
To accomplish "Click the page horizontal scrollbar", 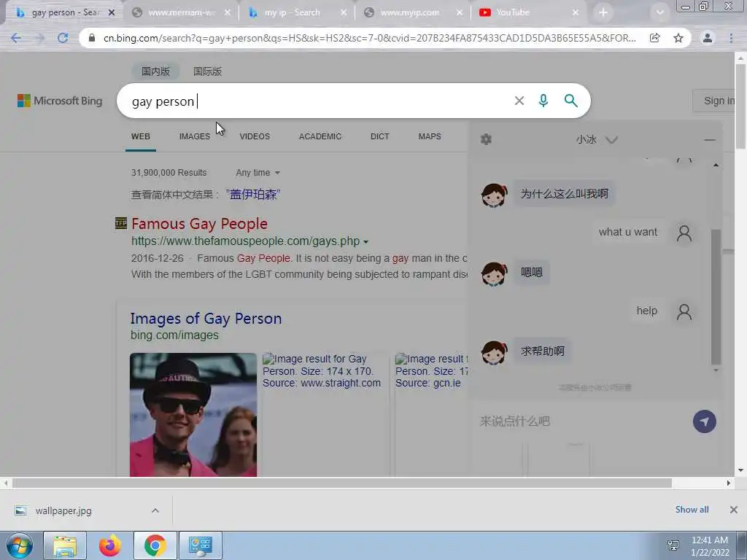I will pyautogui.click(x=342, y=483).
